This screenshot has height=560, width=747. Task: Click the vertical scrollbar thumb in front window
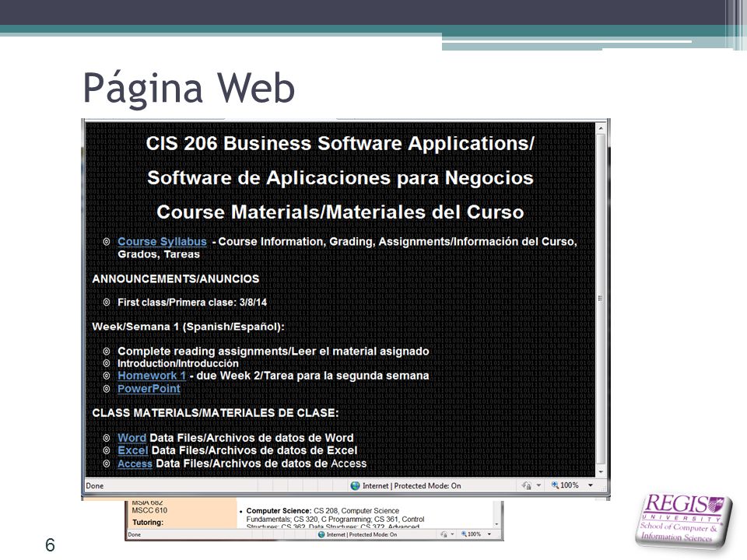[601, 299]
